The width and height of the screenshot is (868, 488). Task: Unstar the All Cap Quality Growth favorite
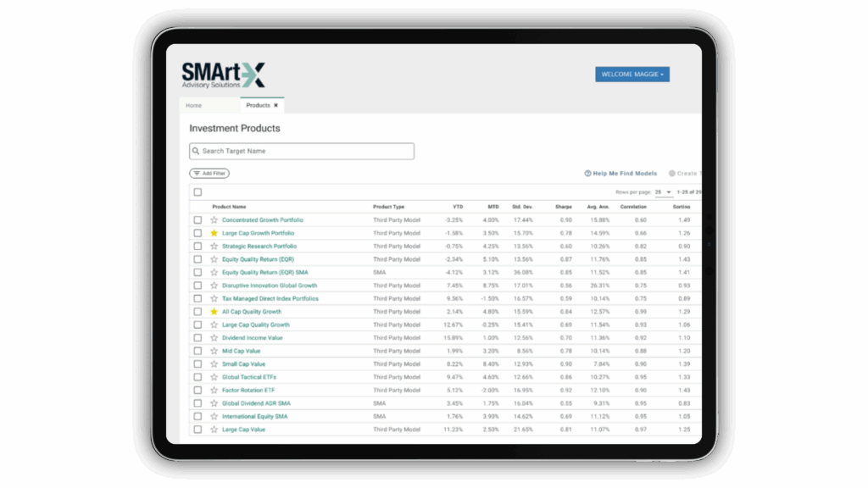(x=214, y=312)
